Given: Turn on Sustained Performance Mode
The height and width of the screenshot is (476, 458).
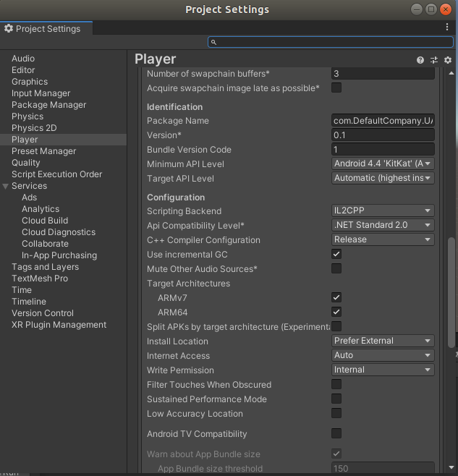Looking at the screenshot, I should pyautogui.click(x=336, y=399).
